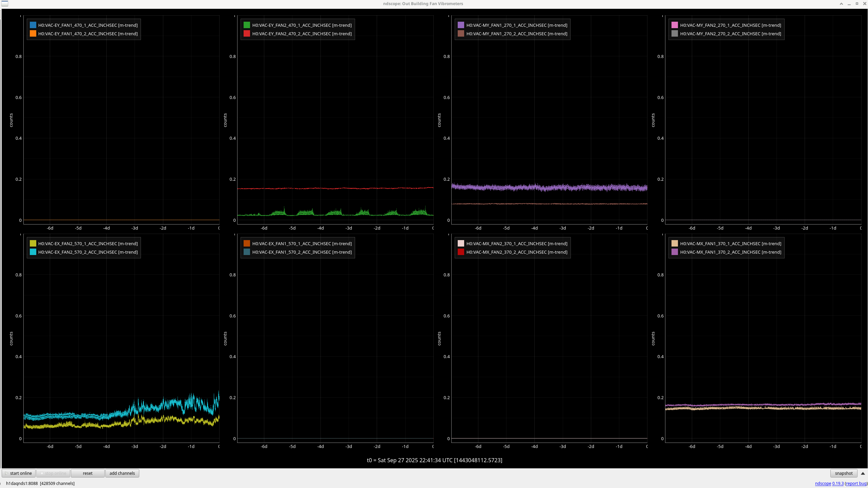868x488 pixels.
Task: Click the pink MY_FAN2_270_1 legend swatch
Action: click(675, 25)
